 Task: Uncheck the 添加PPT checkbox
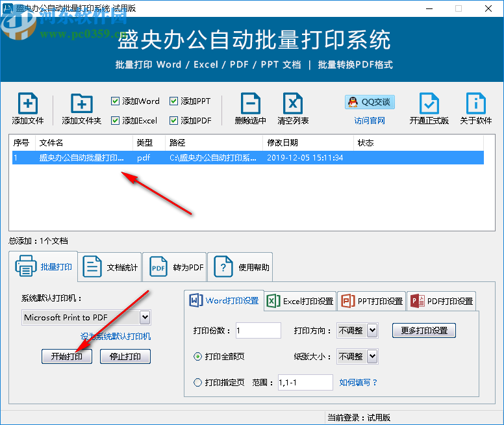click(173, 101)
